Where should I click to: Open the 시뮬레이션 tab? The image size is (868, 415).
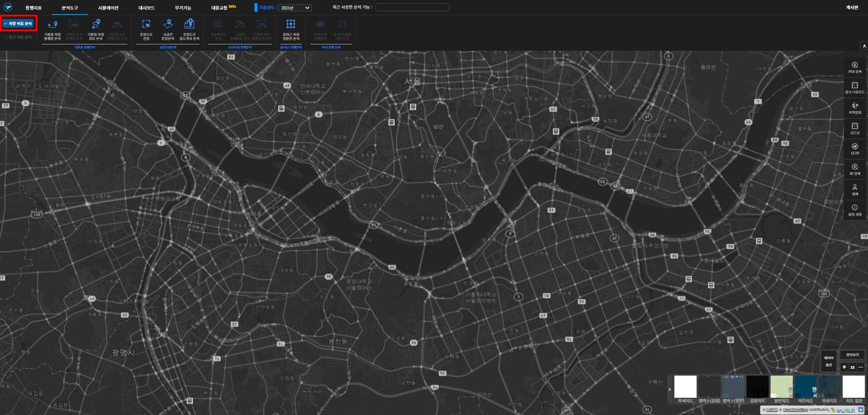click(108, 8)
